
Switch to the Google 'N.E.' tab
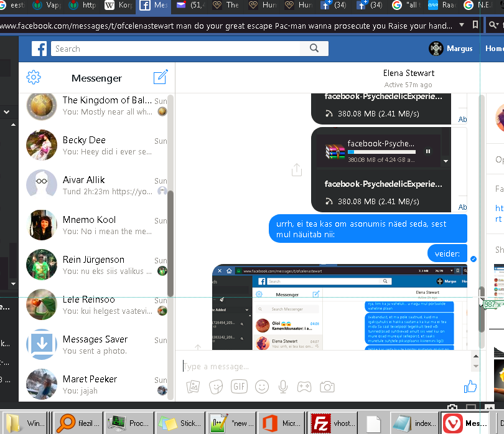tap(479, 5)
